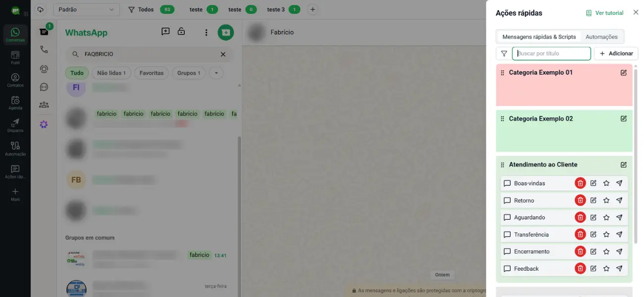Filter chats by Não lidas
The image size is (644, 297).
111,73
